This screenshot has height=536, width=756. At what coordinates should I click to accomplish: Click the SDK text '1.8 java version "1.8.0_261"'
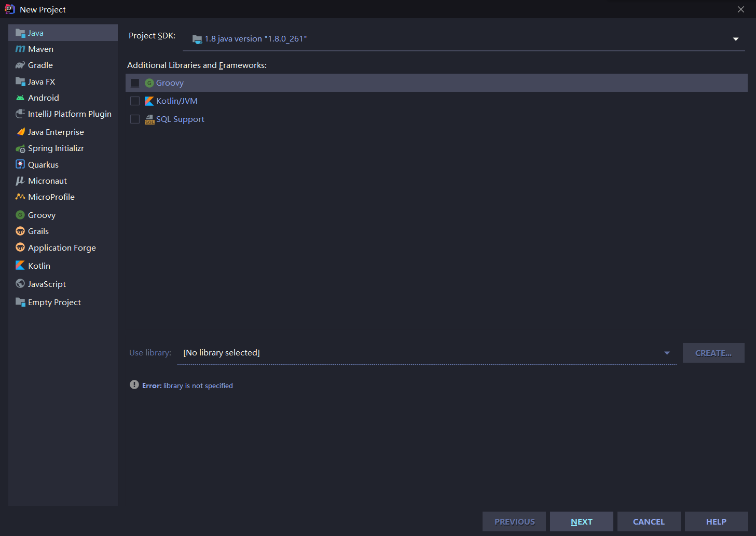click(256, 39)
